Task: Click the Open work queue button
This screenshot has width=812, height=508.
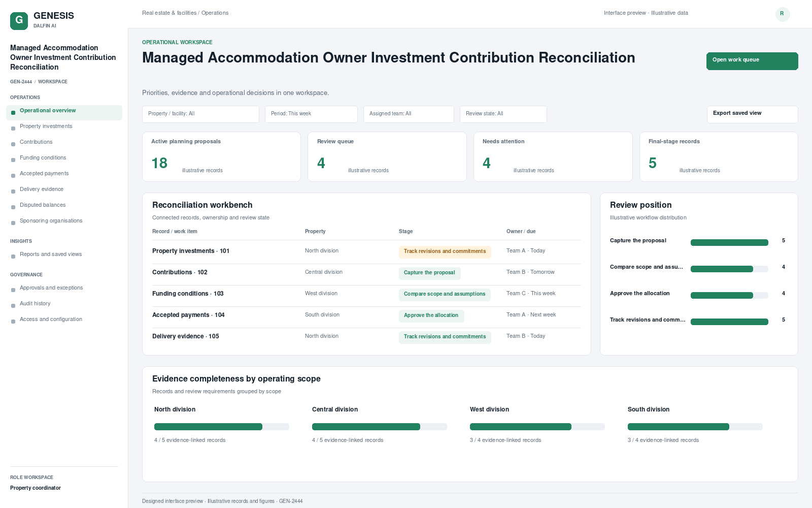Action: [752, 61]
